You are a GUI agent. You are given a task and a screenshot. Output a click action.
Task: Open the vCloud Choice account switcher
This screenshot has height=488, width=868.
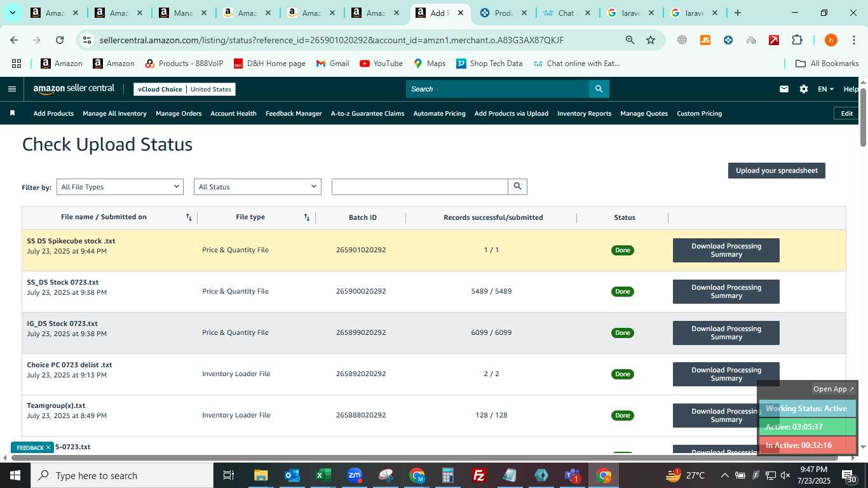point(184,89)
